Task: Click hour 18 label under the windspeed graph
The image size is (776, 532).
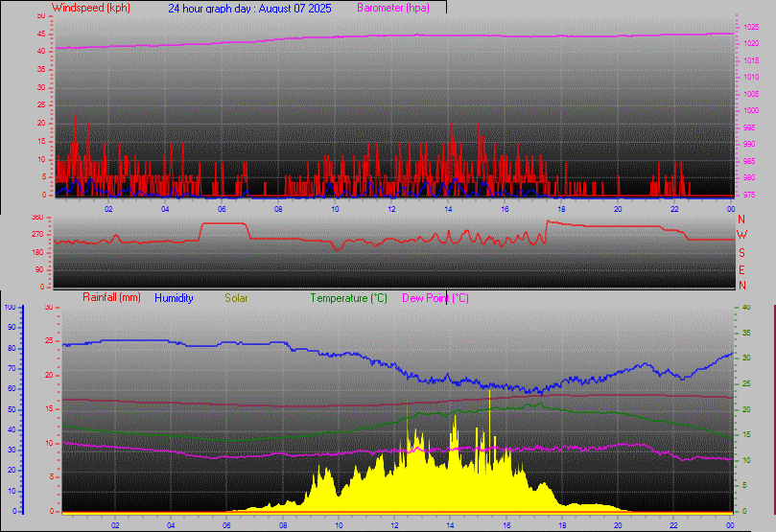Action: (561, 209)
